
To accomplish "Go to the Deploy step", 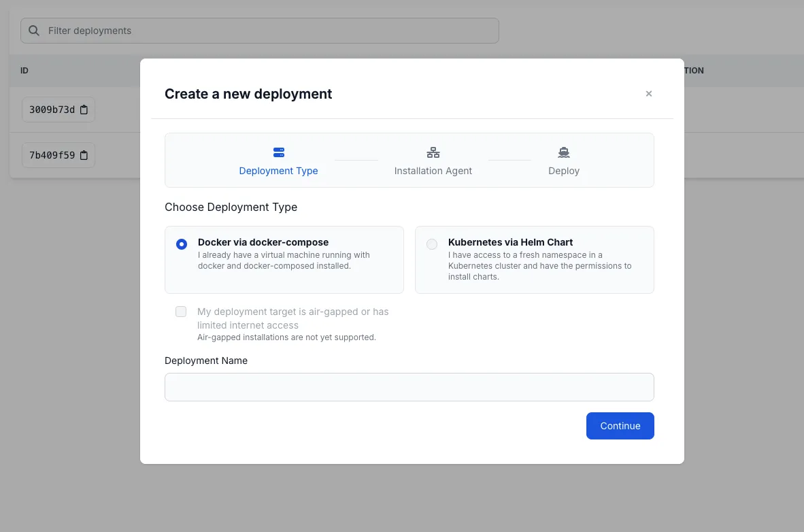I will (x=564, y=161).
